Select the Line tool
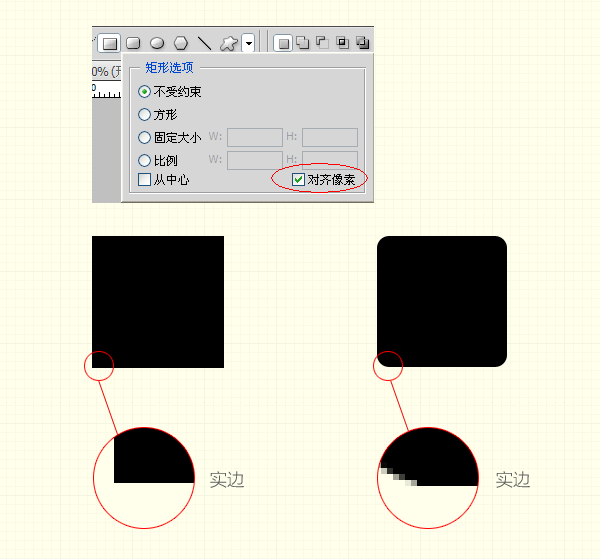 pos(205,43)
